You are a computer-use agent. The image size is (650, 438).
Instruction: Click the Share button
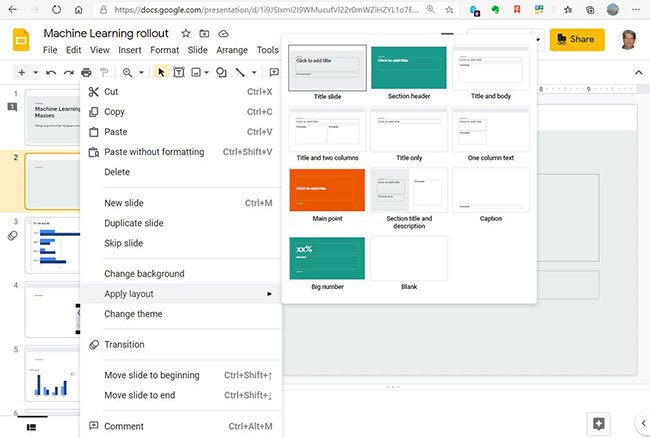(x=577, y=39)
